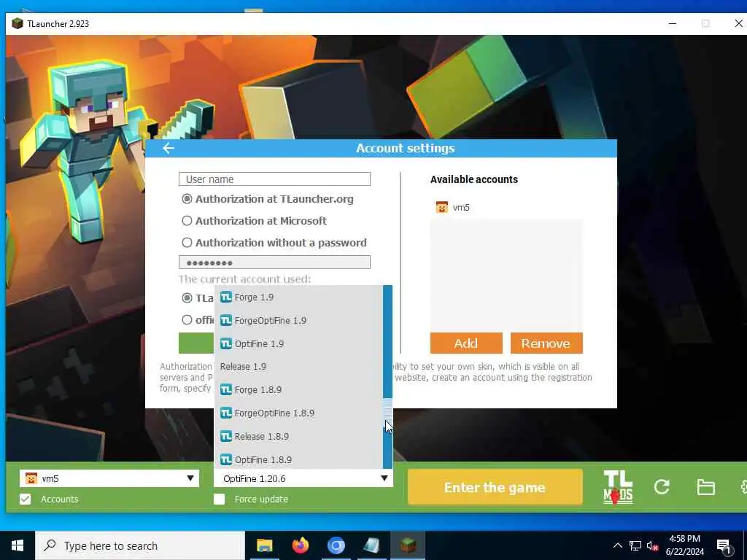
Task: Choose Release 1.9 from version list
Action: click(298, 367)
